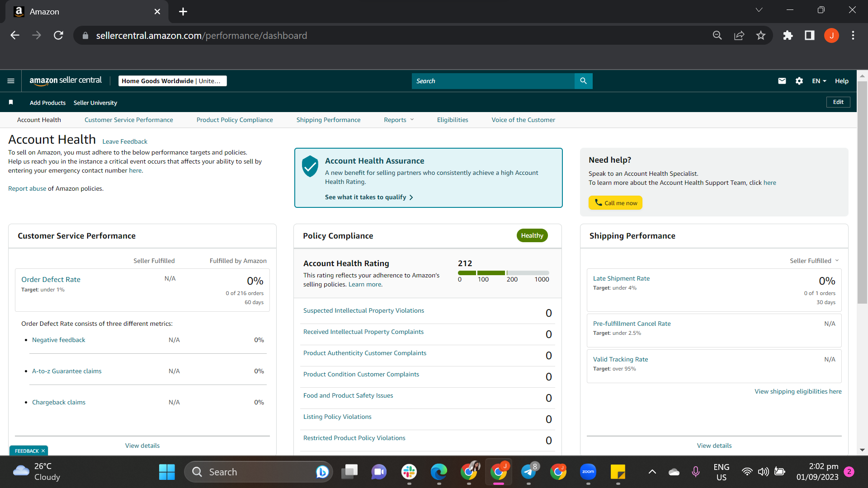Click the bookmark flag icon

click(x=11, y=103)
